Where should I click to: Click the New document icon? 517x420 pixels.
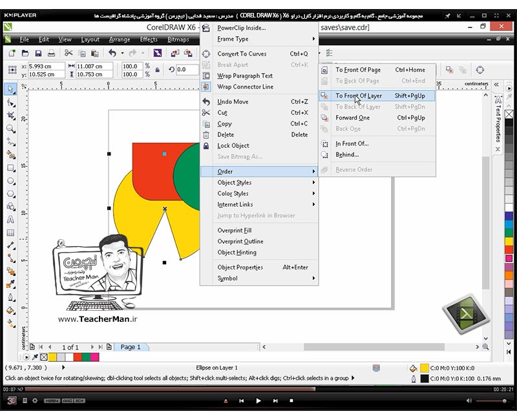point(12,53)
